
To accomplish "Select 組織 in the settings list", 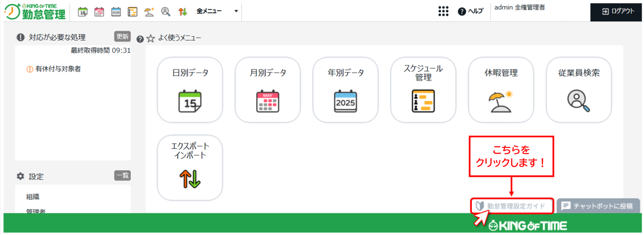I will pos(33,196).
